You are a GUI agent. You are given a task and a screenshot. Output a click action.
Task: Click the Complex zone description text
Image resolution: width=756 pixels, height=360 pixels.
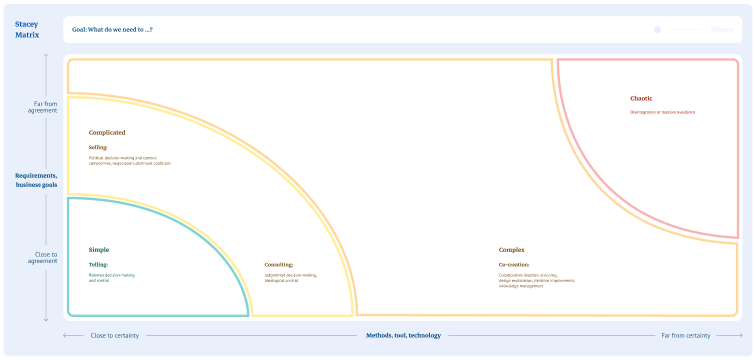[537, 280]
